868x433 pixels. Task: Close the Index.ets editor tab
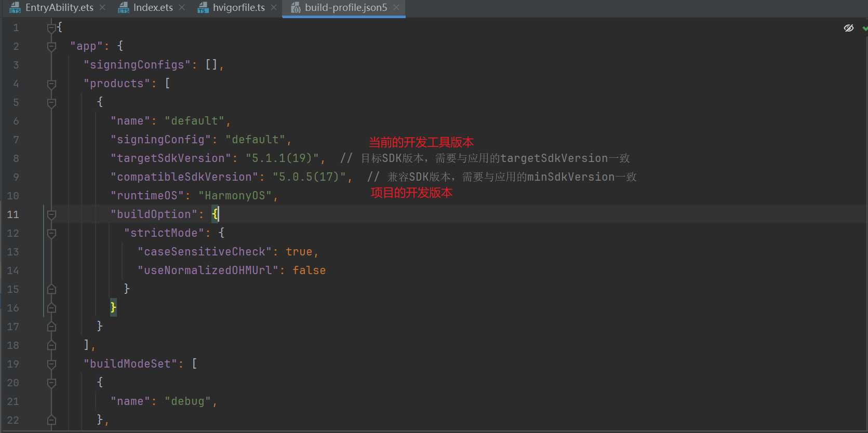182,7
